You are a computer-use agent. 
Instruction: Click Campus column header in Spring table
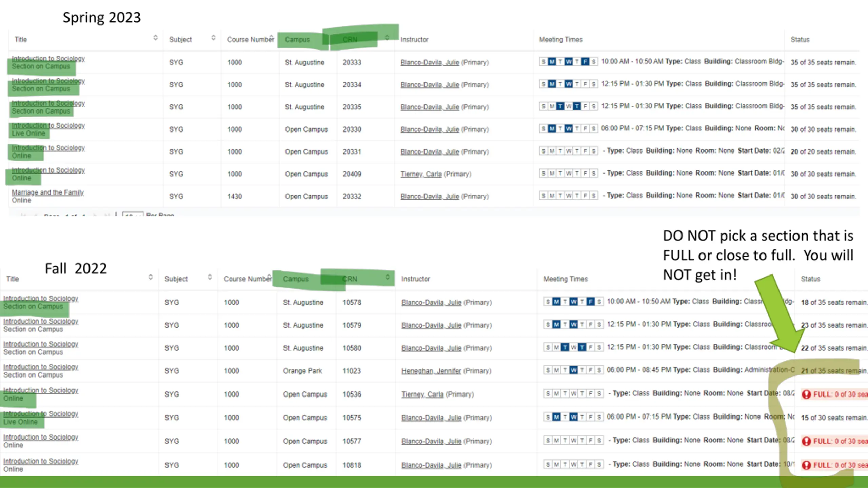coord(297,40)
